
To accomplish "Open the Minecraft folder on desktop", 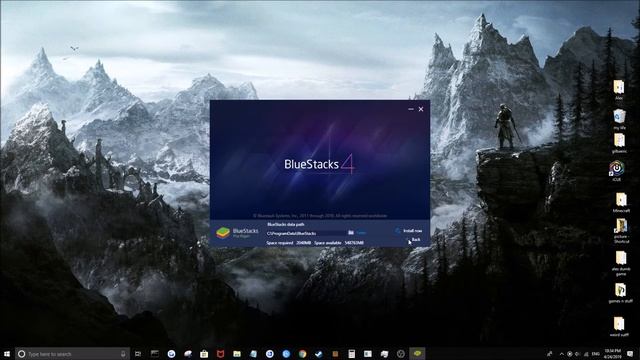I will [621, 202].
